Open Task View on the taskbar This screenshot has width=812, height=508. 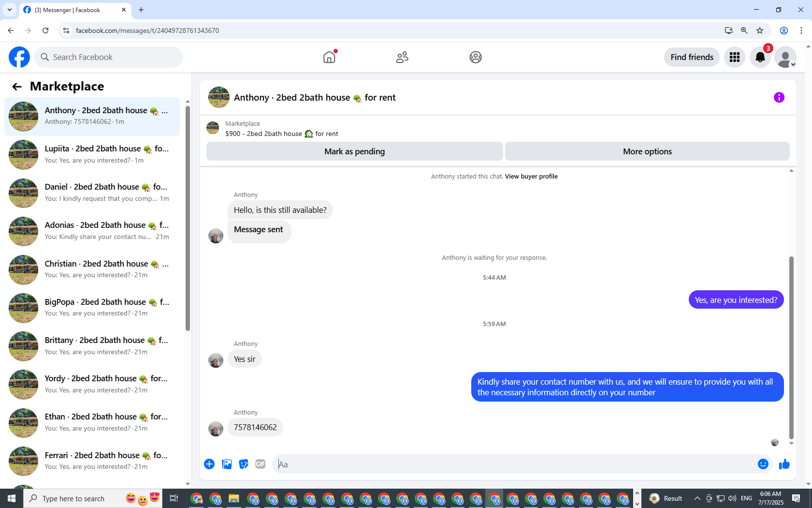pos(174,498)
